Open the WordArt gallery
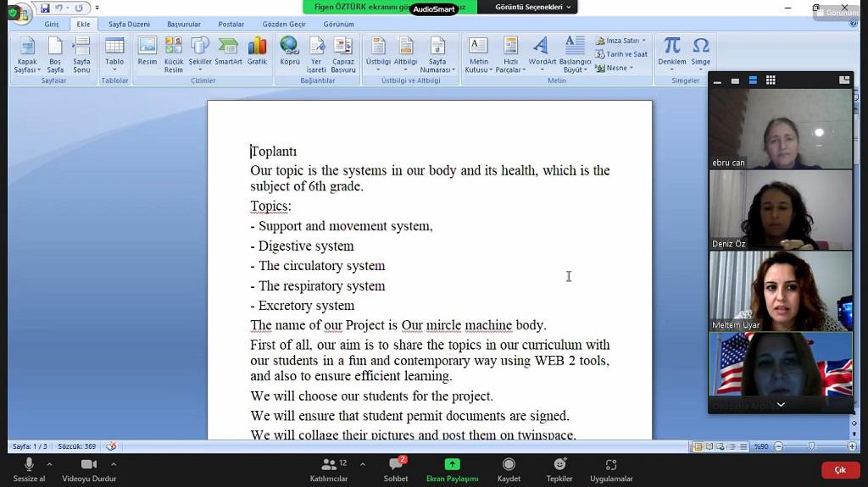Viewport: 868px width, 487px height. pyautogui.click(x=542, y=51)
